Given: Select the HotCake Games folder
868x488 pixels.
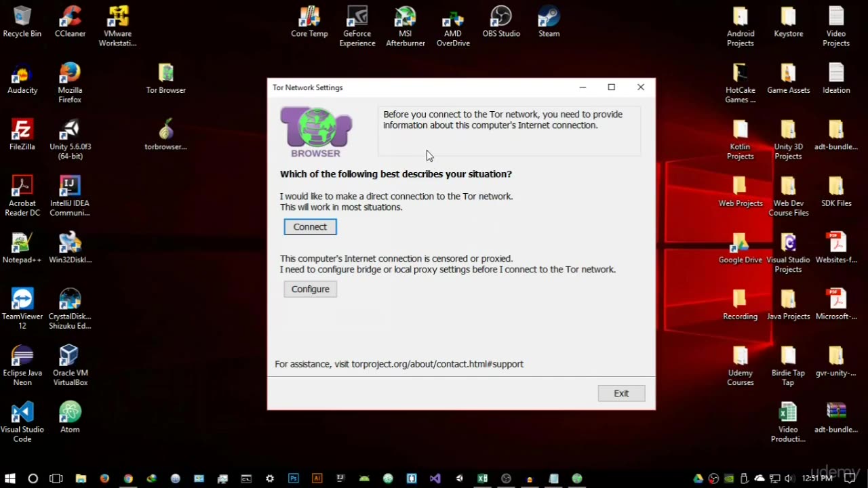Looking at the screenshot, I should (x=741, y=83).
